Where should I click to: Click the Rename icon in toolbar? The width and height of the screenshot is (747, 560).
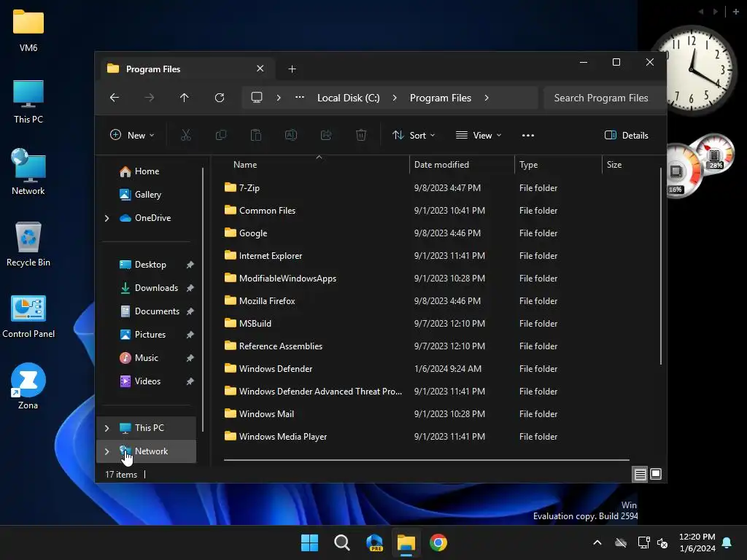(x=291, y=135)
